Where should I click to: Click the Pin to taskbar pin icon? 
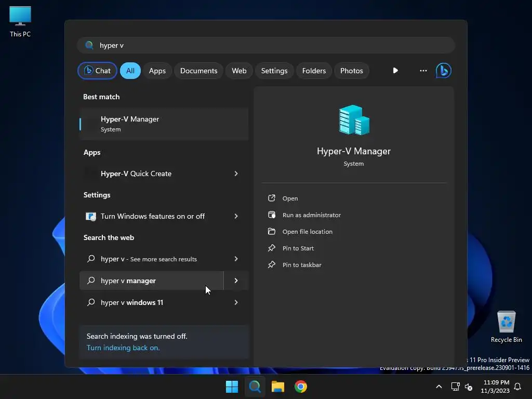(271, 264)
